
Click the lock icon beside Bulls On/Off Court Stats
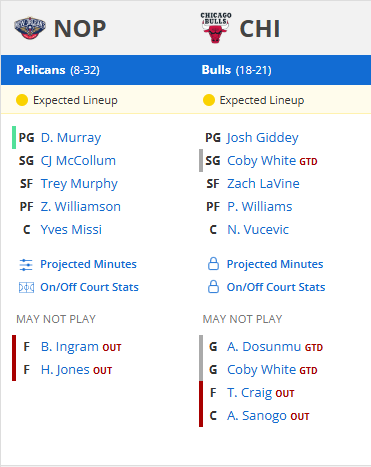213,287
